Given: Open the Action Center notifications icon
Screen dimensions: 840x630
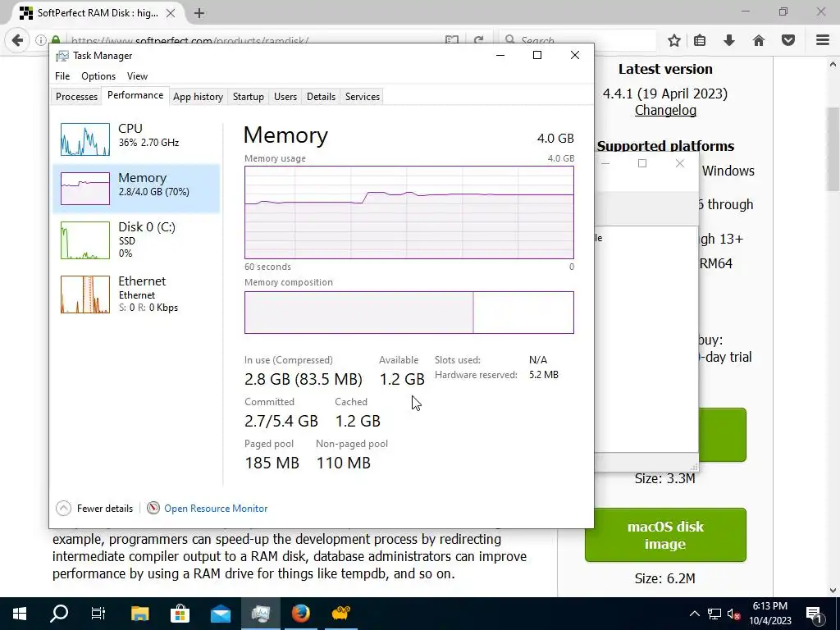Looking at the screenshot, I should [815, 614].
